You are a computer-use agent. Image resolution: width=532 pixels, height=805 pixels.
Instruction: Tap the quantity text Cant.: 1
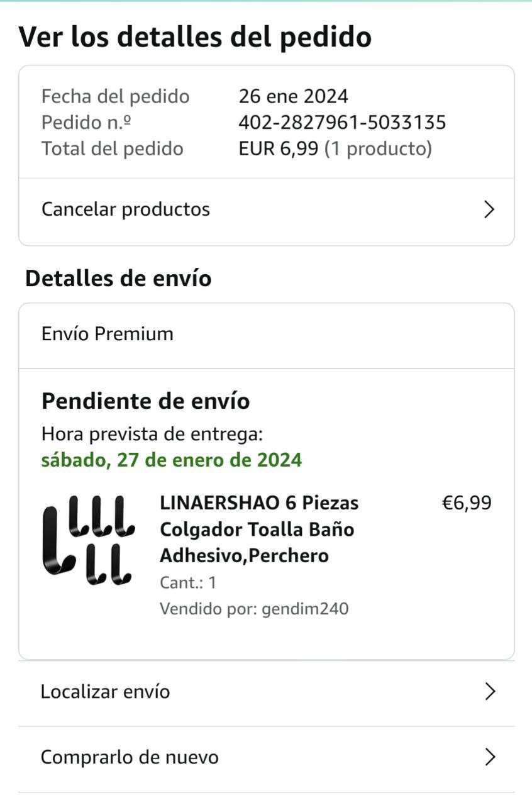(x=188, y=582)
